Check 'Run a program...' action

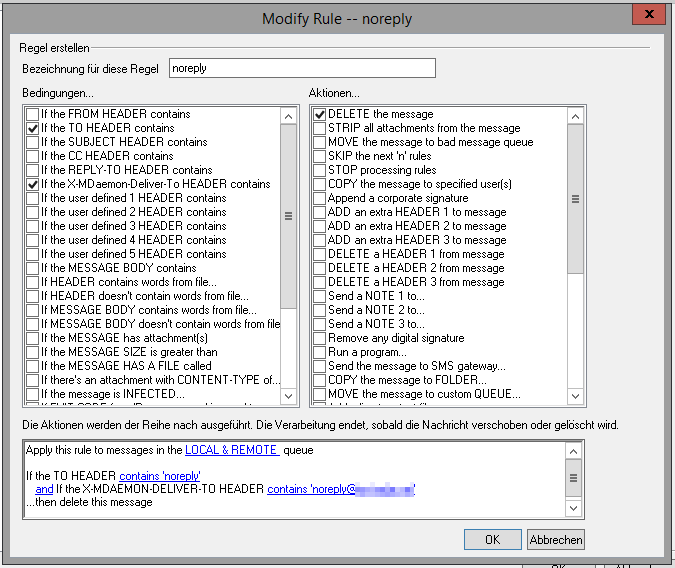click(x=320, y=353)
